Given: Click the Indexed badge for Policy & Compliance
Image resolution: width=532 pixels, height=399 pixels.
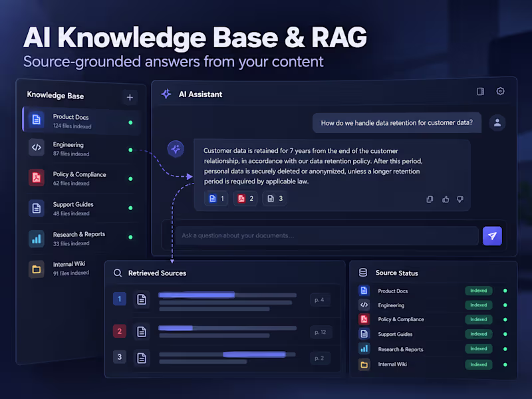Looking at the screenshot, I should (x=478, y=319).
